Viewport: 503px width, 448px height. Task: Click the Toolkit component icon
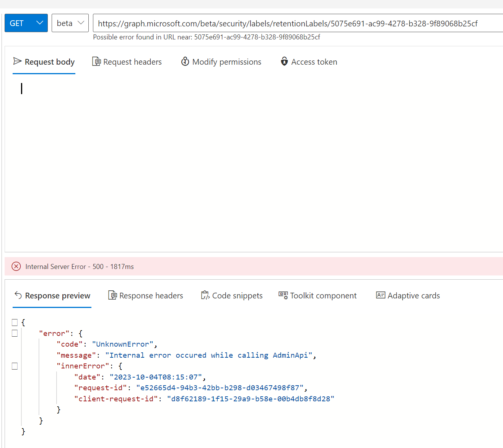pyautogui.click(x=283, y=295)
